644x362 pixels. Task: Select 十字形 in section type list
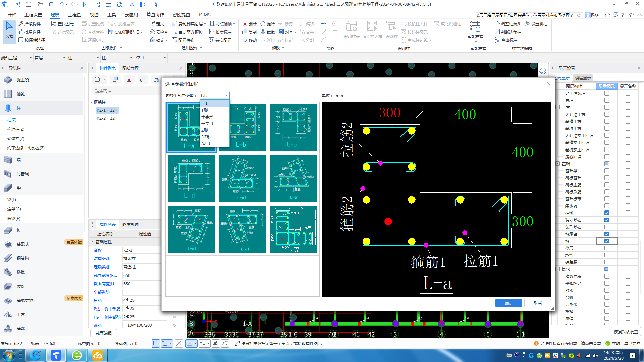click(x=215, y=117)
